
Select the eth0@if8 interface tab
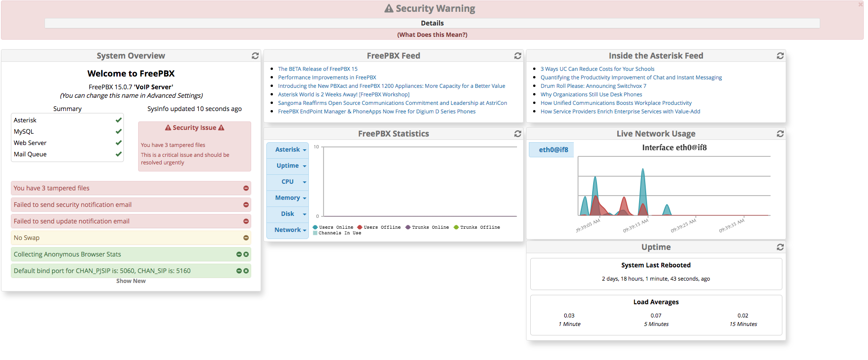[x=552, y=150]
